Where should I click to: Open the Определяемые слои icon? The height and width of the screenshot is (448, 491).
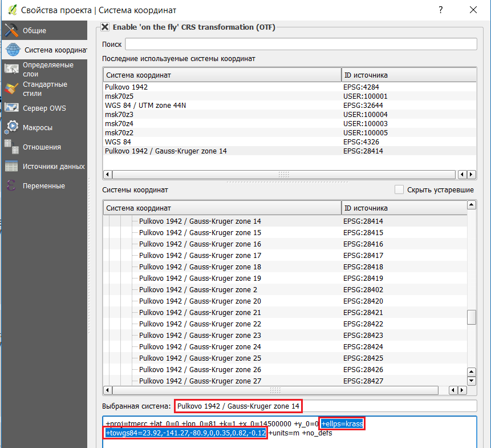(x=11, y=69)
